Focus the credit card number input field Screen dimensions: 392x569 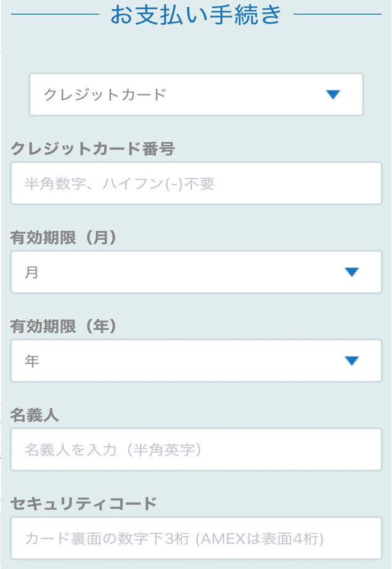196,183
